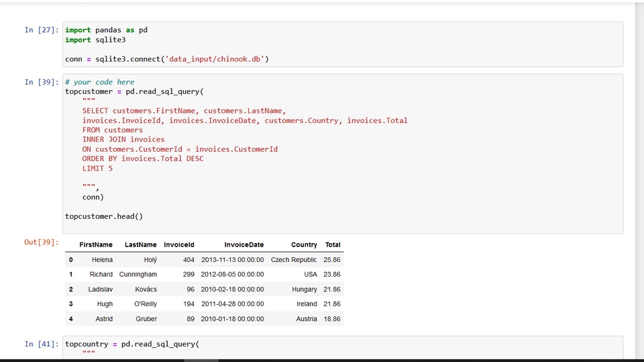This screenshot has width=644, height=362.
Task: Click the sqlite3.connect chinook.db line
Action: pos(167,59)
